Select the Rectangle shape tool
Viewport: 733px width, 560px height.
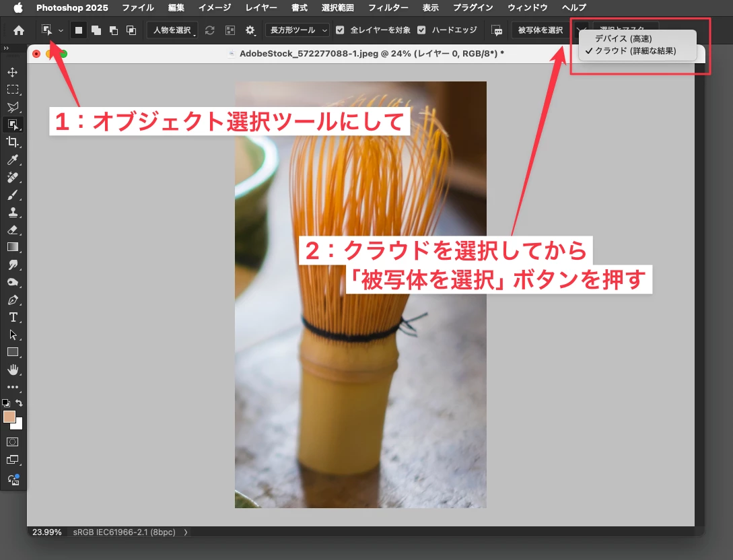click(13, 352)
